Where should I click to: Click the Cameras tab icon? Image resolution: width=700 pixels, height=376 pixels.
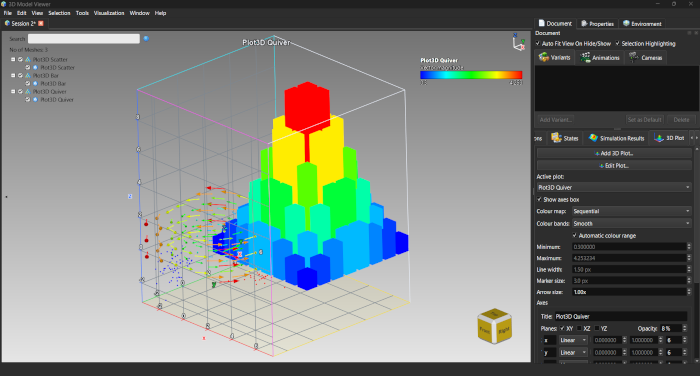[633, 57]
